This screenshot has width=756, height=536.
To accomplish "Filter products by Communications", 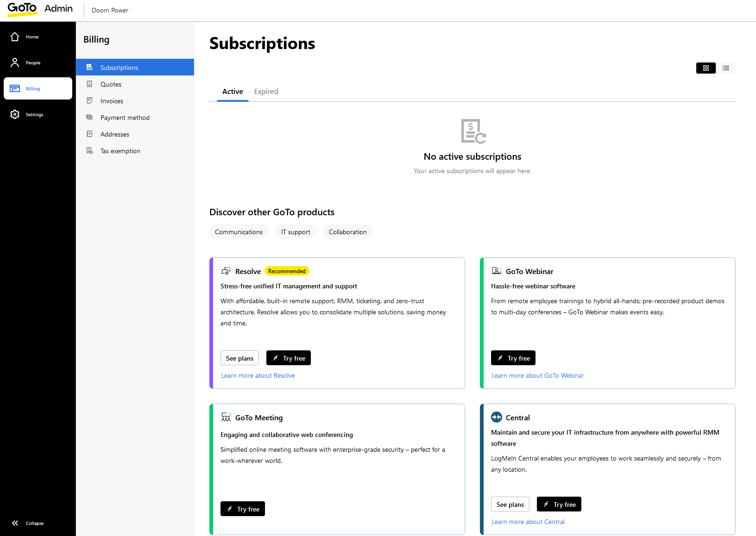I will (239, 232).
